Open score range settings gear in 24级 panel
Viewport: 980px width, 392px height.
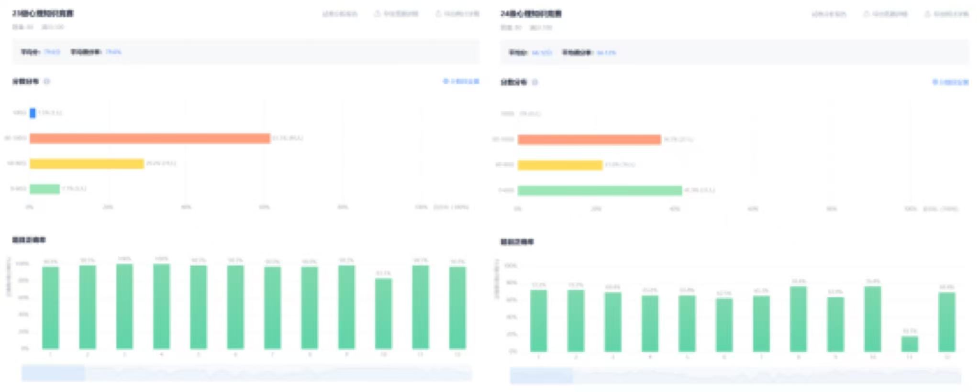point(935,83)
